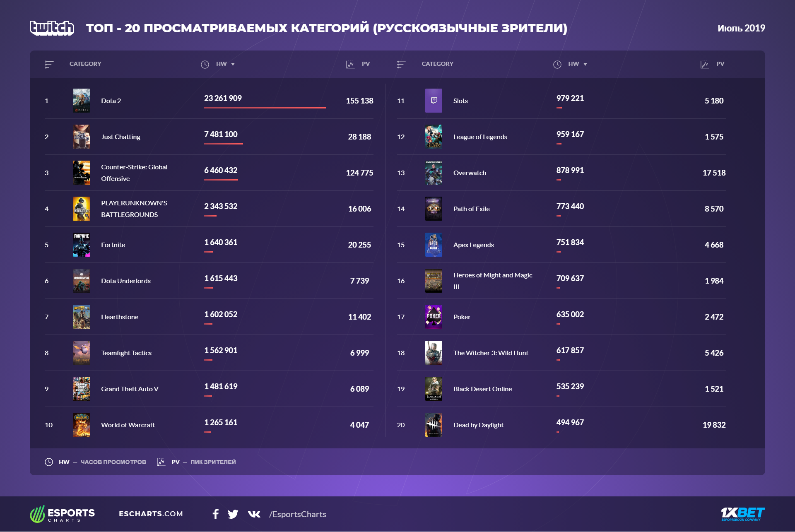Click the right table sort list icon
This screenshot has height=532, width=795.
pyautogui.click(x=401, y=64)
